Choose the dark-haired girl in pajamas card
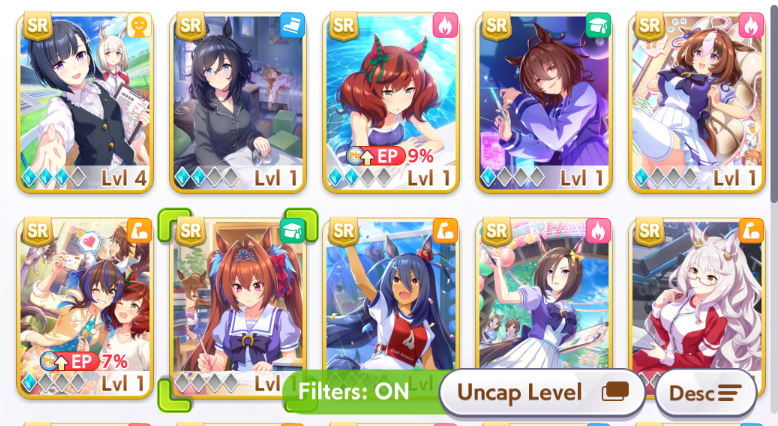This screenshot has width=778, height=426. click(238, 103)
